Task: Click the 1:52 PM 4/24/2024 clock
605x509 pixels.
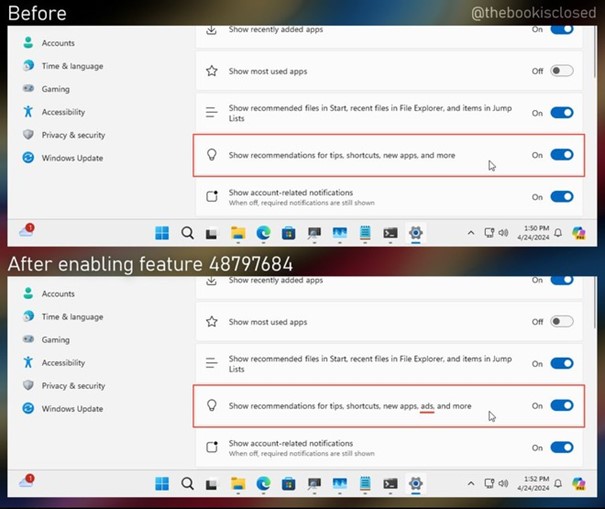Action: point(534,484)
